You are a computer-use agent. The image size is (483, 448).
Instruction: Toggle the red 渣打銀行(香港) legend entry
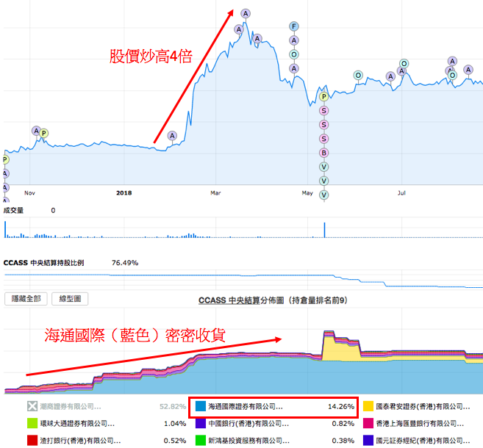tap(32, 441)
